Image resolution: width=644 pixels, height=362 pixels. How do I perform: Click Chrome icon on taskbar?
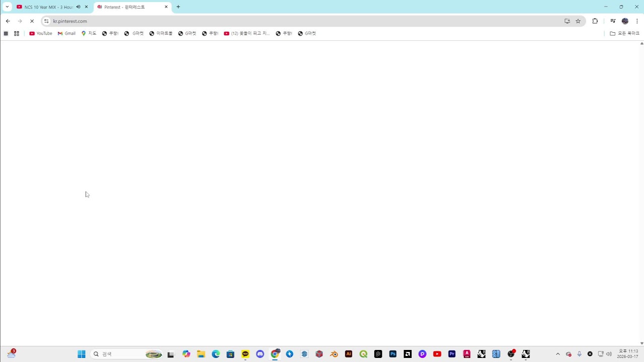pyautogui.click(x=275, y=354)
